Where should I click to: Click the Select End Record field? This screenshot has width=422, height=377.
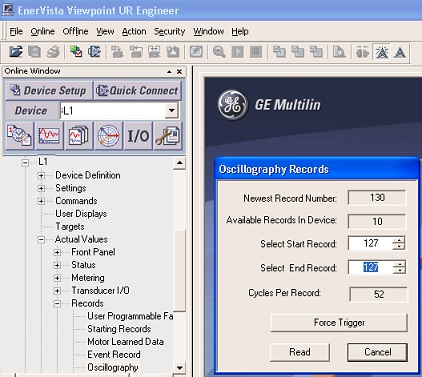coord(370,267)
